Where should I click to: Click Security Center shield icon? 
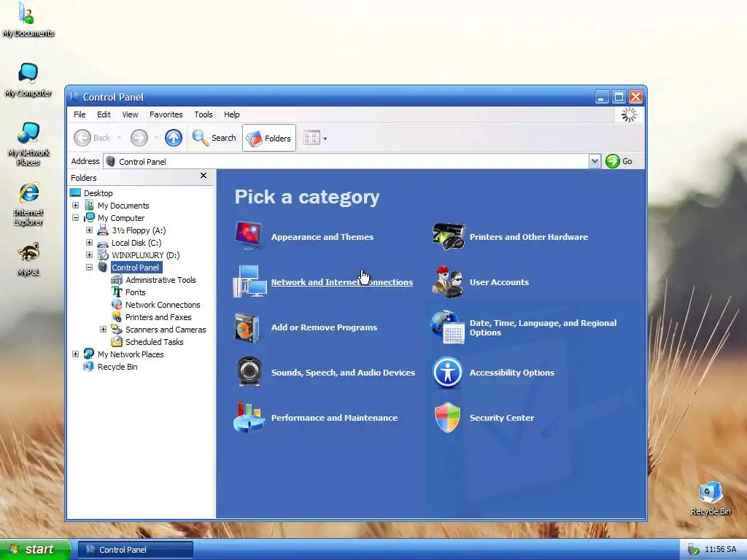pos(447,418)
